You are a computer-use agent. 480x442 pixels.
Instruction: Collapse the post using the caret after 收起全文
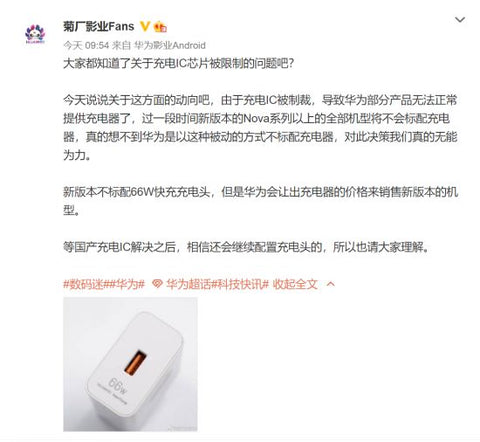tap(331, 284)
